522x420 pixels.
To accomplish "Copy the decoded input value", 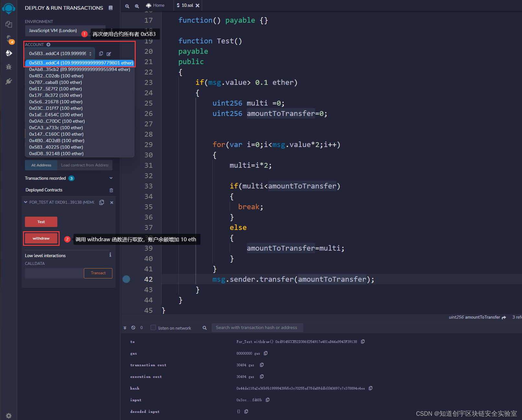I will (246, 412).
